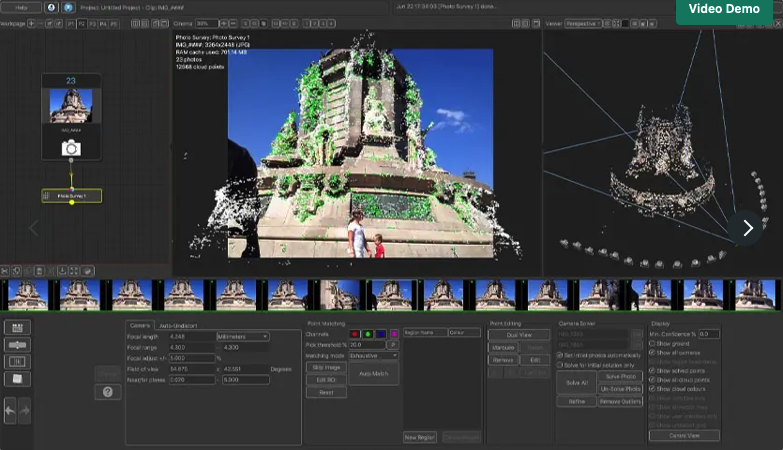This screenshot has width=783, height=450.
Task: Click the redo arrow icon
Action: 24,410
